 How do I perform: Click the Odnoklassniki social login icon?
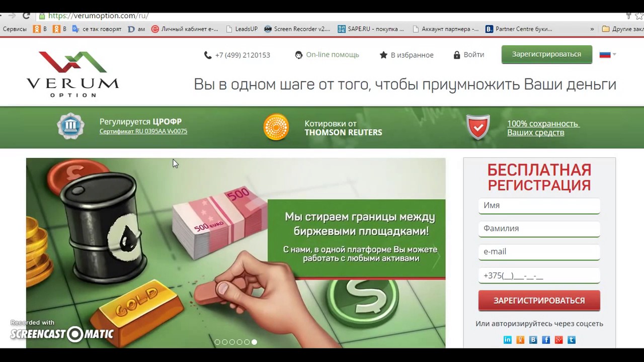[x=520, y=340]
